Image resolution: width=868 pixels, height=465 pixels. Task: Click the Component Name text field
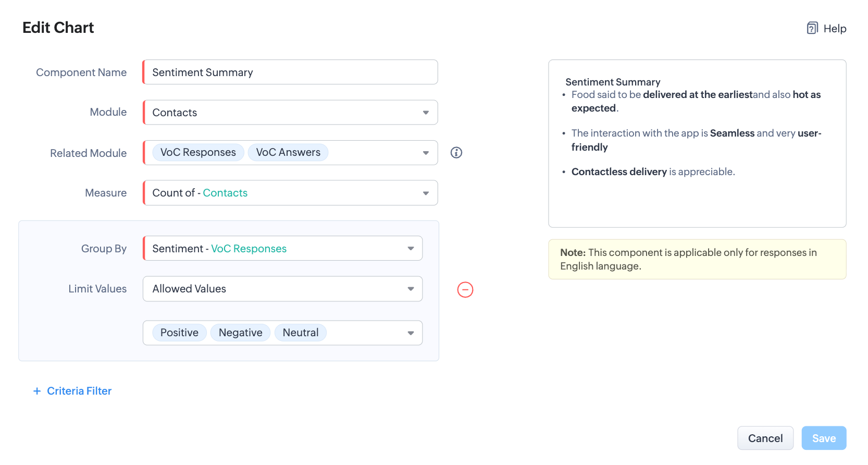click(291, 72)
